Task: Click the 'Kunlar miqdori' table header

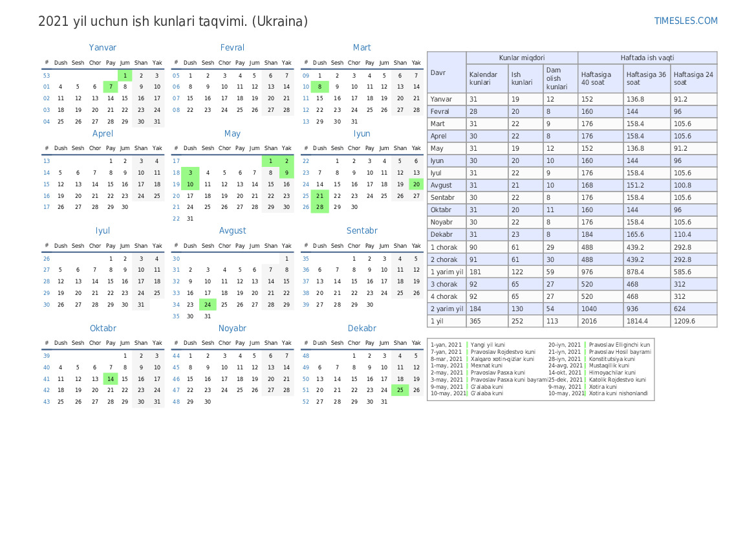Action: pos(521,58)
